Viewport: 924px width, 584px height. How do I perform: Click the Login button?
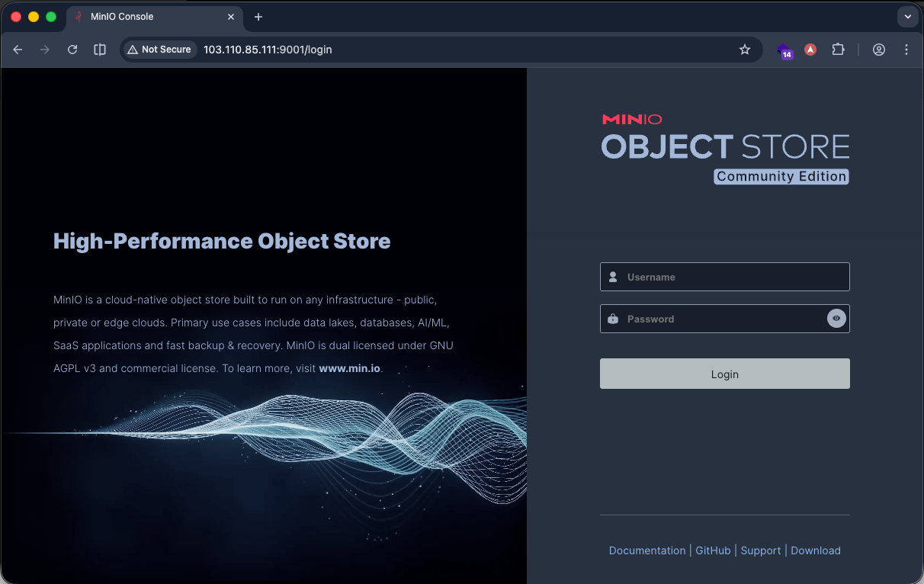(x=724, y=374)
